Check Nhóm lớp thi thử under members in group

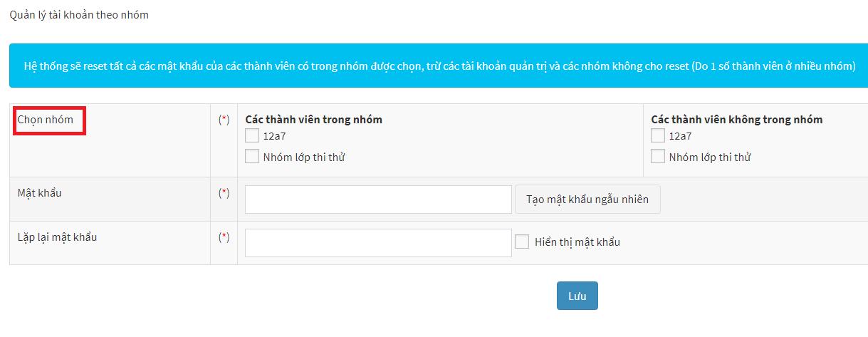(x=252, y=156)
